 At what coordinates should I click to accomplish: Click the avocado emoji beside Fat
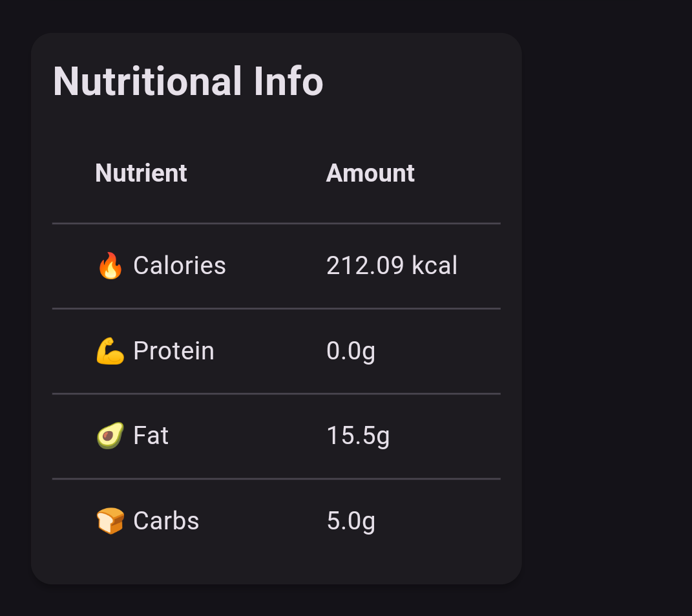click(x=110, y=436)
